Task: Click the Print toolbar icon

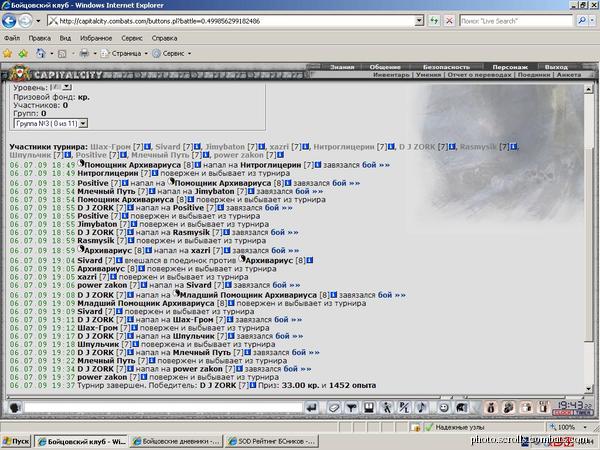Action: (x=84, y=54)
